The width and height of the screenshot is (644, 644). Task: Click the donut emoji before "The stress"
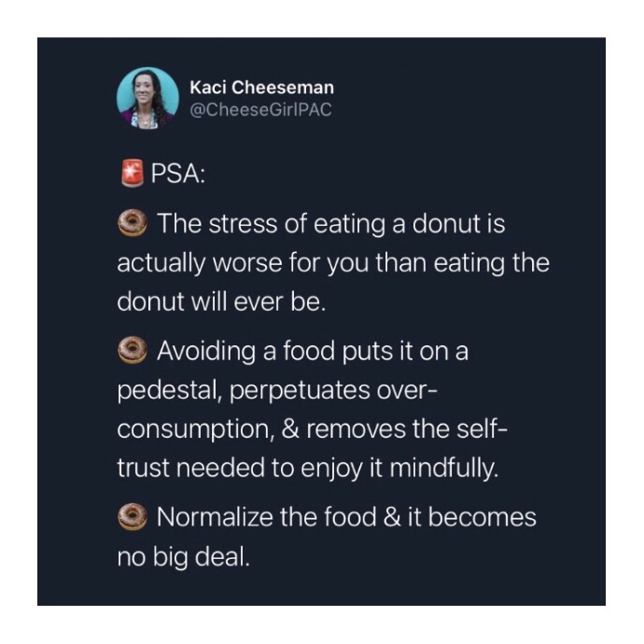133,224
